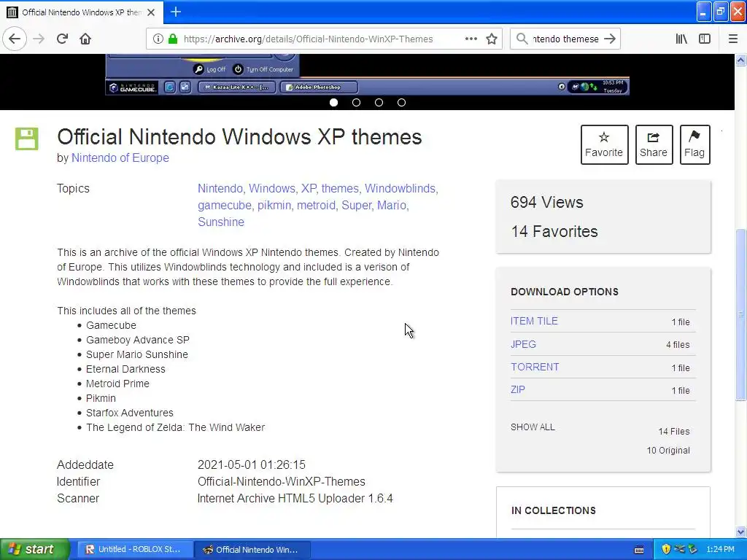Open the metroid topic link

coord(316,205)
